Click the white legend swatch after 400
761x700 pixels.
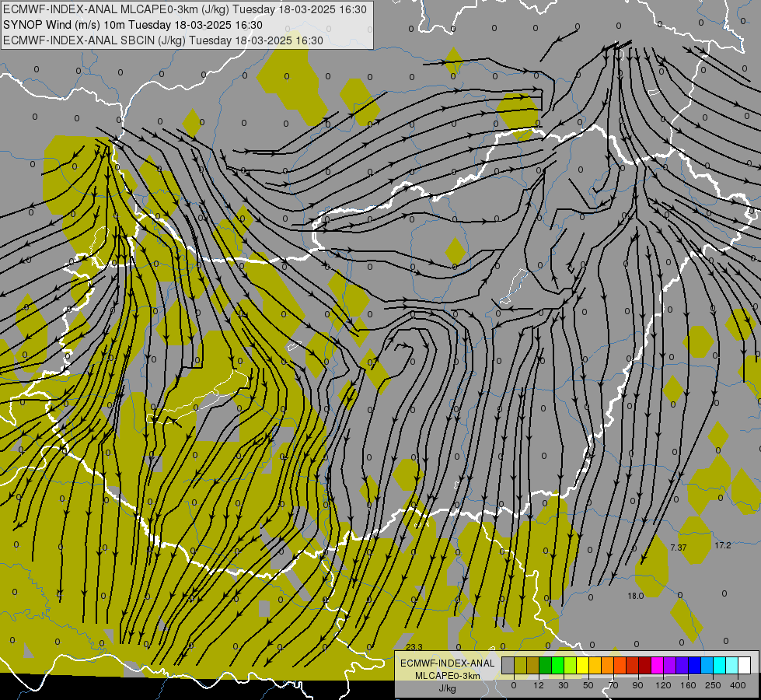click(x=745, y=665)
